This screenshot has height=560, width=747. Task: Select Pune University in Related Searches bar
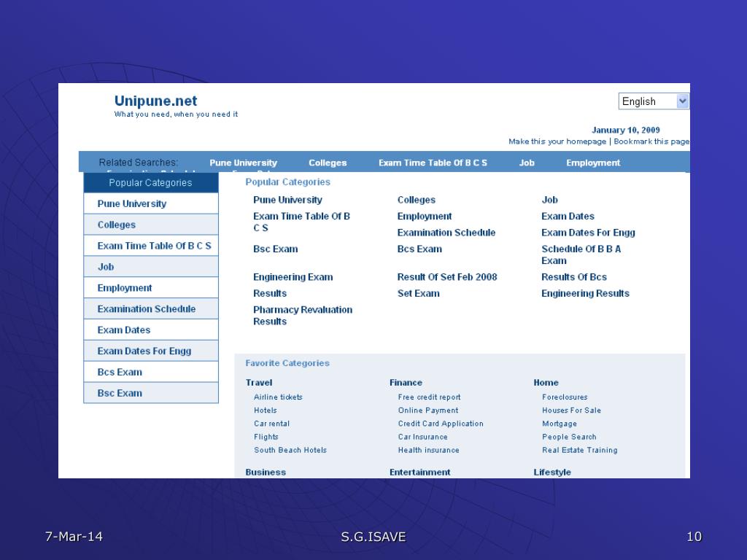tap(243, 163)
